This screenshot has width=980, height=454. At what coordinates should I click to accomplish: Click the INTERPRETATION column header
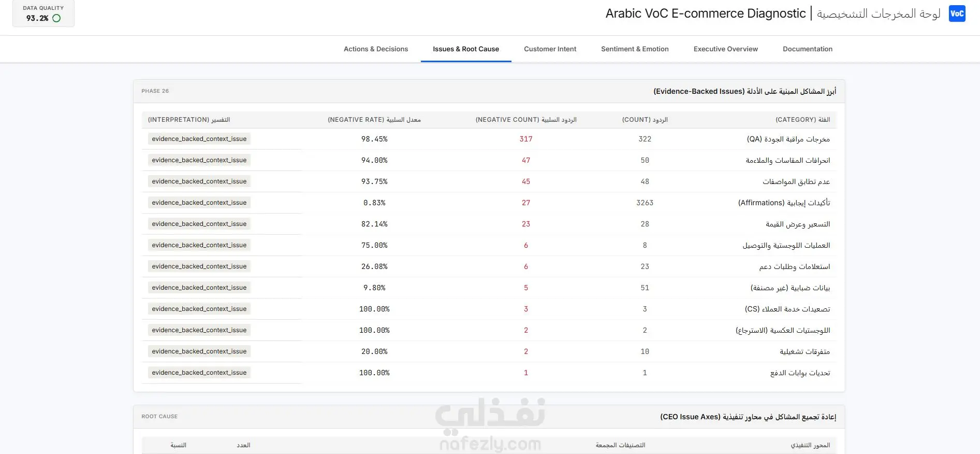point(189,120)
